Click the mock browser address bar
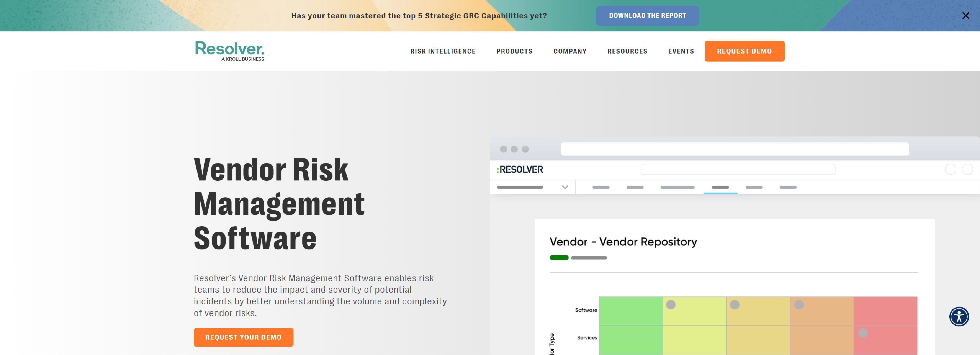Screen dimensions: 980x355 pyautogui.click(x=735, y=149)
